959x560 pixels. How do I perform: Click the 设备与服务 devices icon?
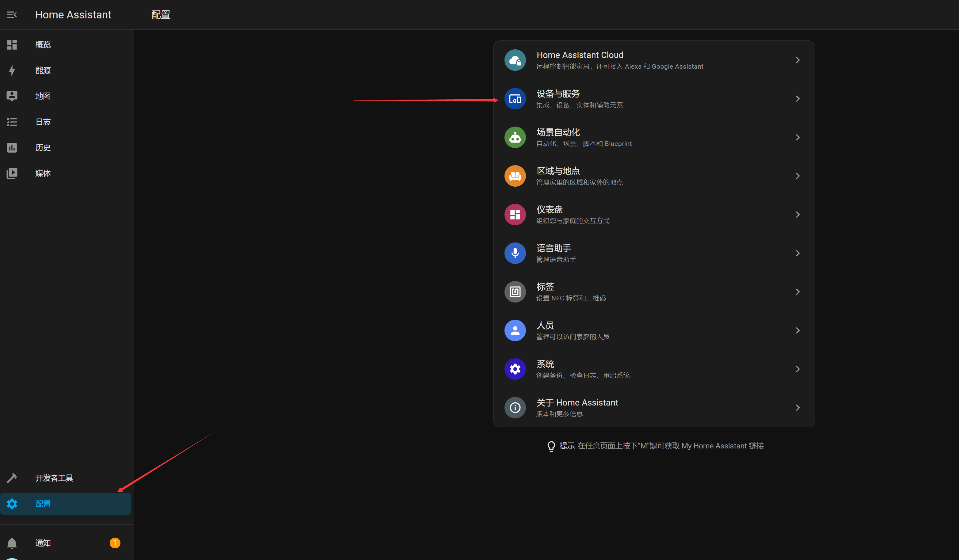[x=515, y=99]
